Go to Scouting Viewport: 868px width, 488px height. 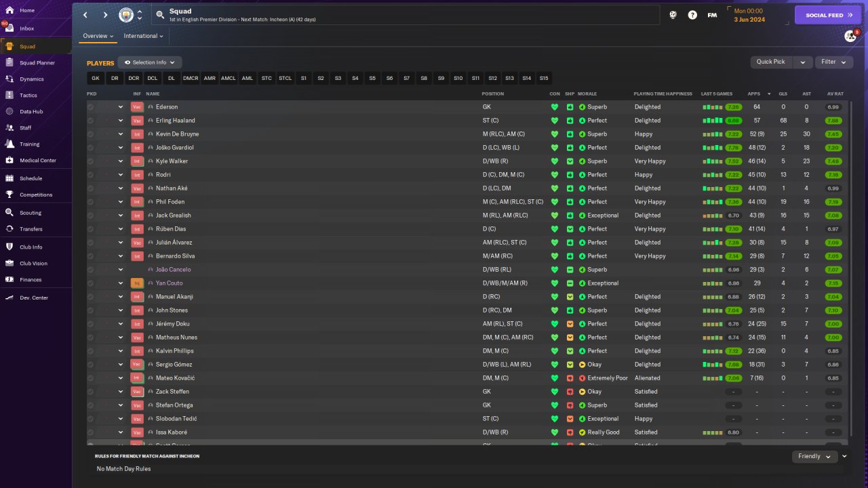(31, 212)
